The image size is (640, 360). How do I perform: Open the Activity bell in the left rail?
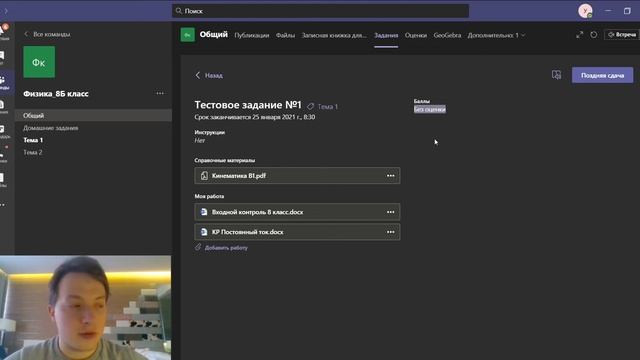(x=3, y=32)
